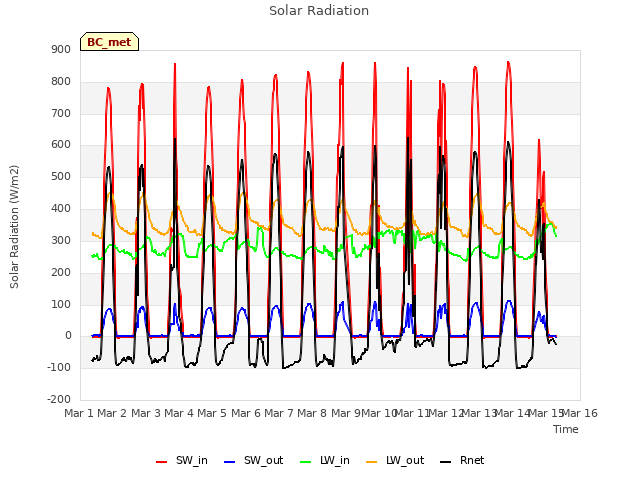Image resolution: width=640 pixels, height=480 pixels.
Task: Click the Mar 3 x-axis label
Action: [x=146, y=413]
